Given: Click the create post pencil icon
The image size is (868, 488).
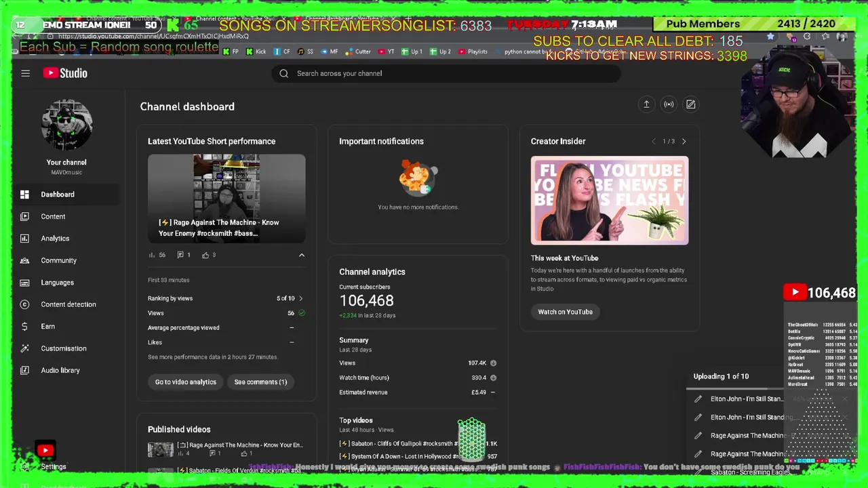Looking at the screenshot, I should coord(690,104).
